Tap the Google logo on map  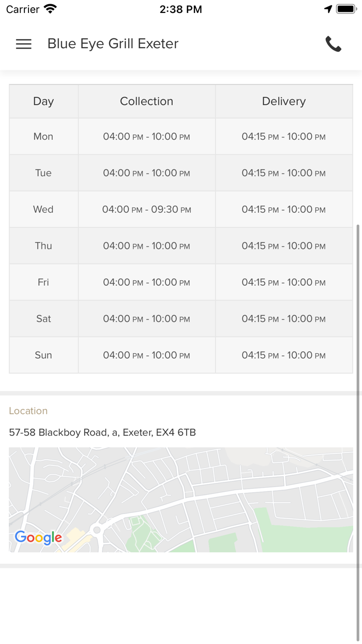coord(38,537)
